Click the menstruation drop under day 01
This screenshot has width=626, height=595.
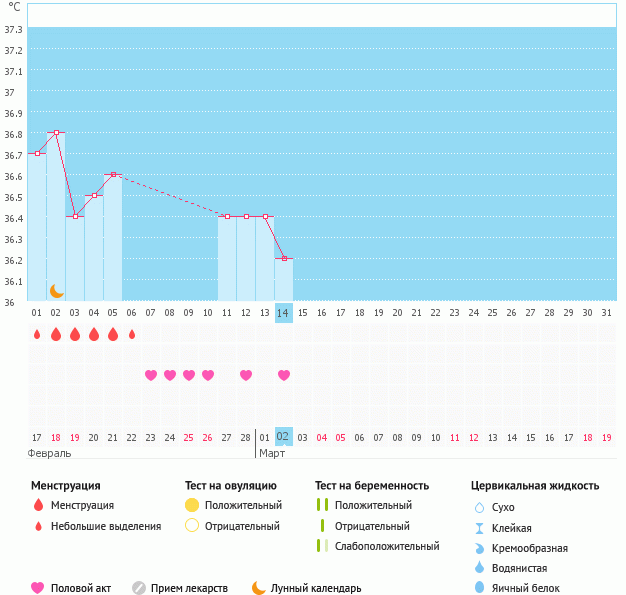click(37, 334)
